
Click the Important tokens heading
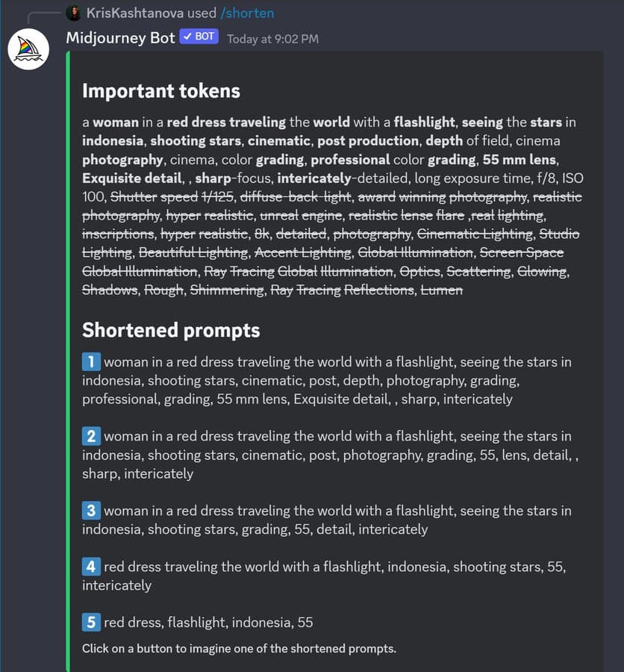pyautogui.click(x=161, y=91)
